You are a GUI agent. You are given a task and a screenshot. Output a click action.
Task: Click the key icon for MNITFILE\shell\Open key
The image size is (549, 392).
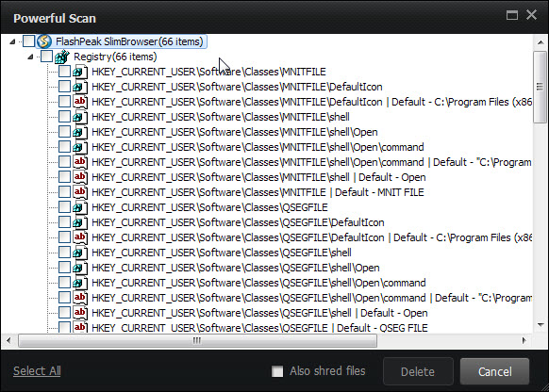point(80,132)
